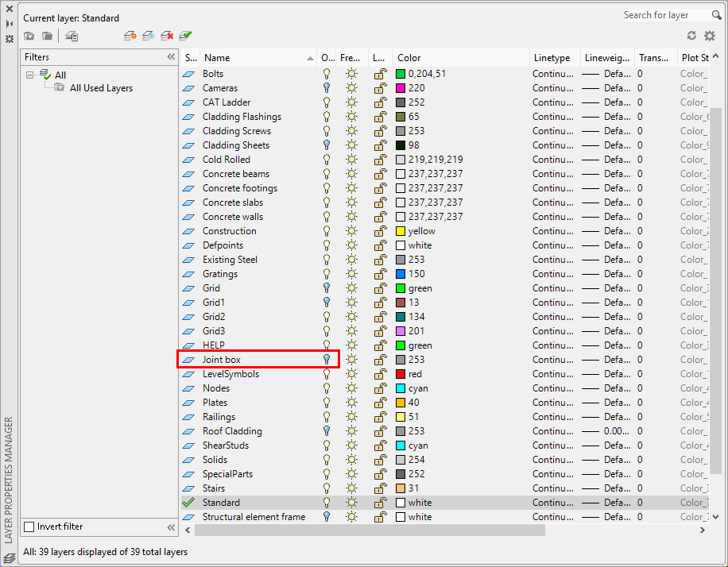Enable the Invert filter checkbox
The image size is (728, 567).
click(x=30, y=526)
